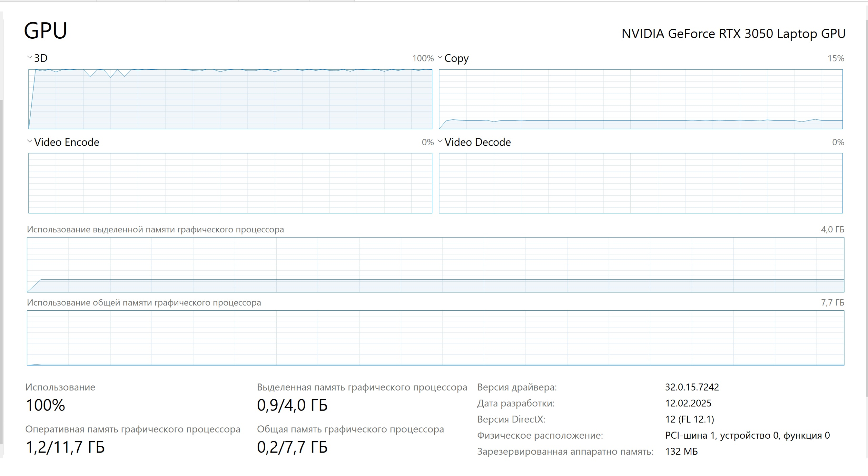Click the Video Decode graph
868x476 pixels.
pyautogui.click(x=640, y=183)
